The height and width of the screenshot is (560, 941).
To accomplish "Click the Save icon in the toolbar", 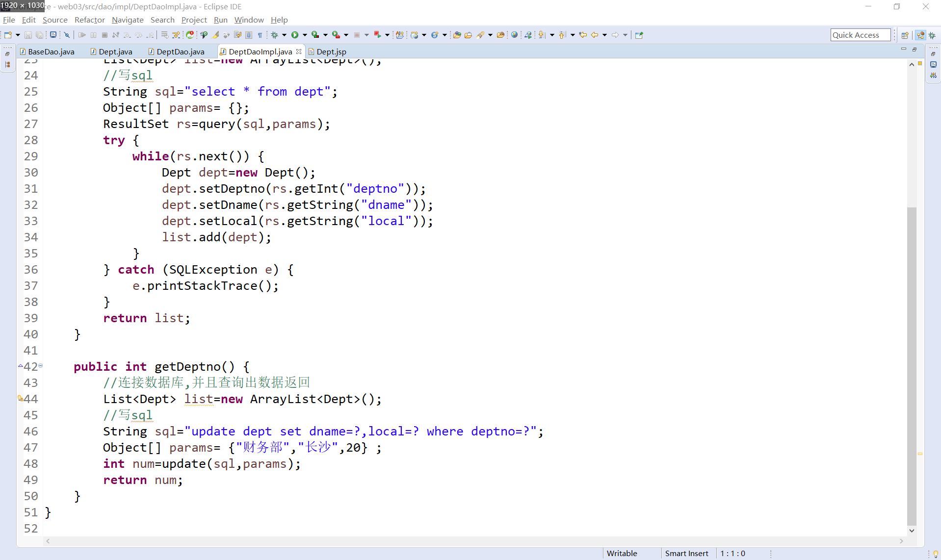I will point(28,35).
